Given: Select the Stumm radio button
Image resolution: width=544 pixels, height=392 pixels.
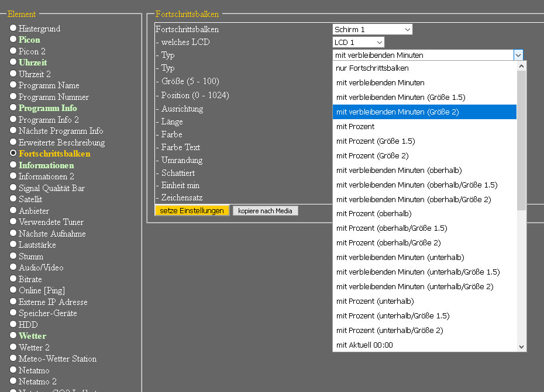Looking at the screenshot, I should [13, 256].
